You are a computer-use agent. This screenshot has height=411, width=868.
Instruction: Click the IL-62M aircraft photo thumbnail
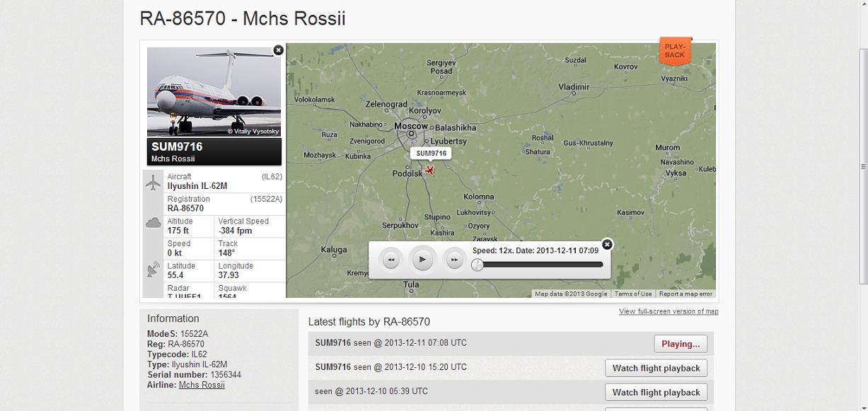pos(214,92)
